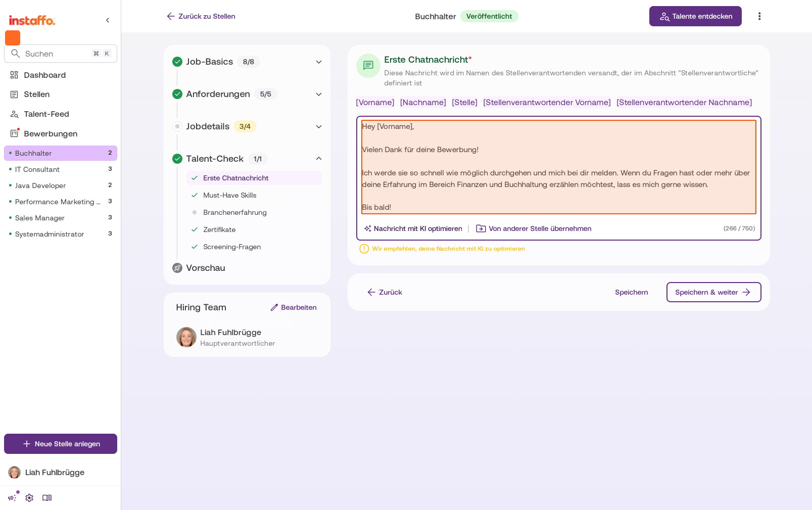Click the Anforderungen green check icon
This screenshot has height=510, width=812.
click(177, 94)
